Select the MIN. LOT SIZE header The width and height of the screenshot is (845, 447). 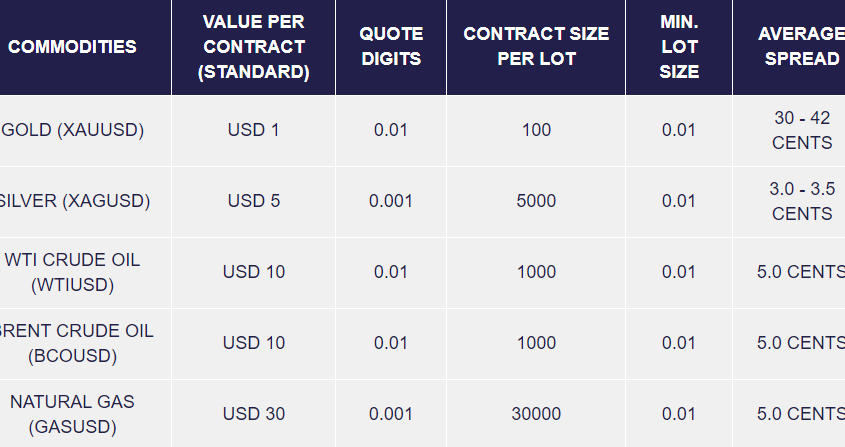[679, 47]
